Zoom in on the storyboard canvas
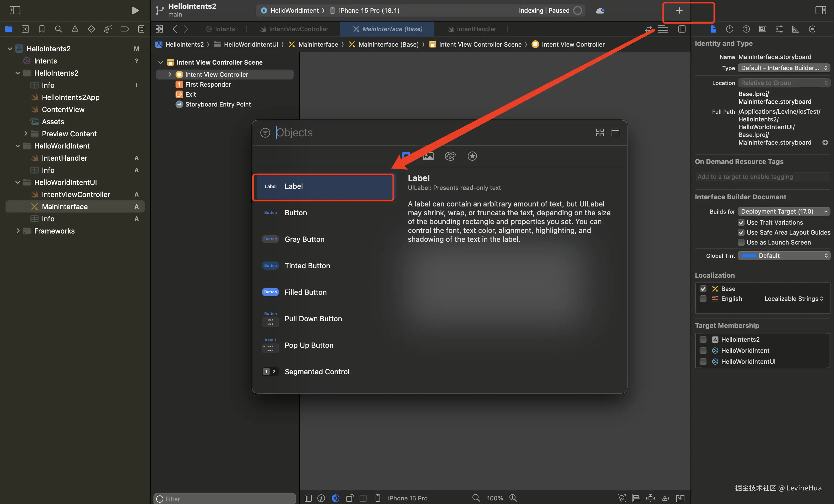This screenshot has width=834, height=504. 513,498
